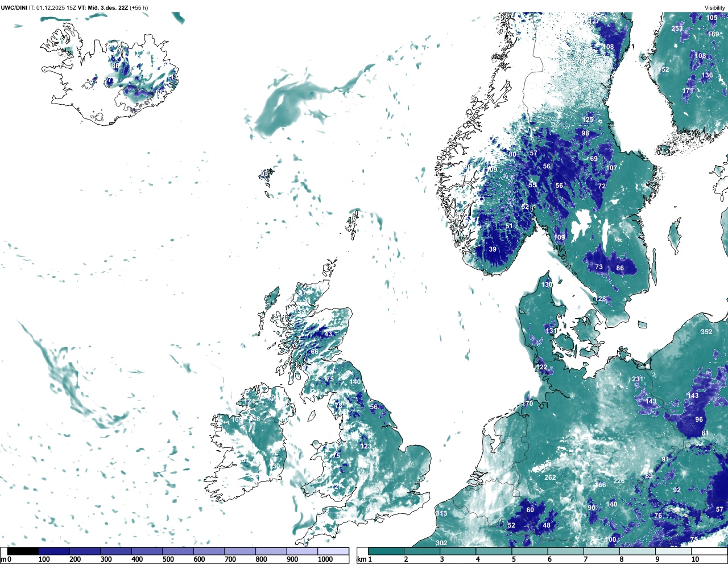
Task: Click the '73' value over southern Sweden
Action: pyautogui.click(x=599, y=267)
